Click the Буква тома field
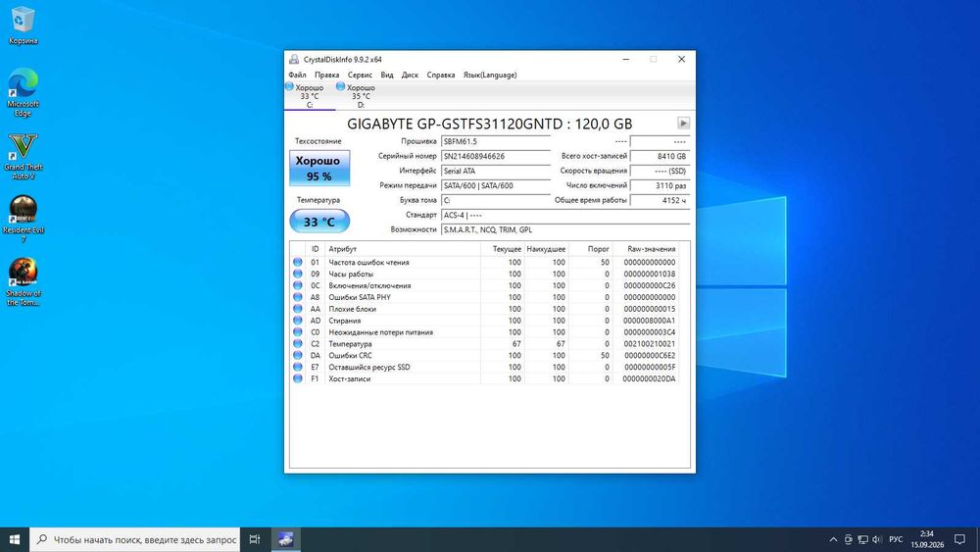980x552 pixels. [x=495, y=200]
